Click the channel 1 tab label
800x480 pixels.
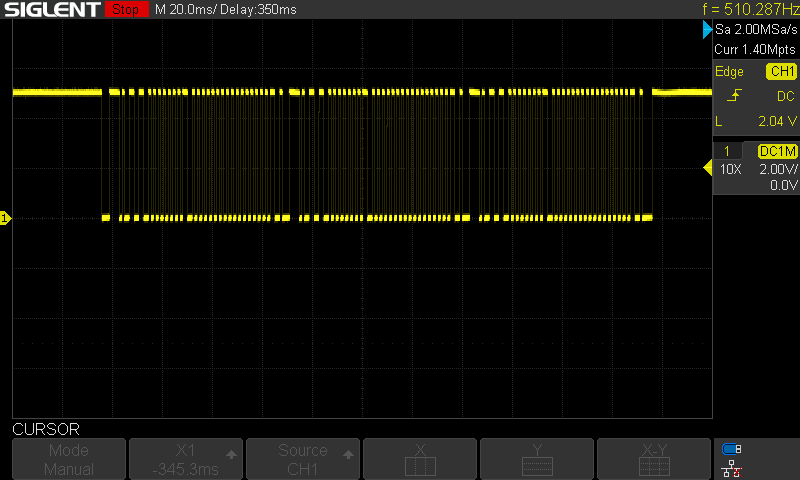(727, 151)
